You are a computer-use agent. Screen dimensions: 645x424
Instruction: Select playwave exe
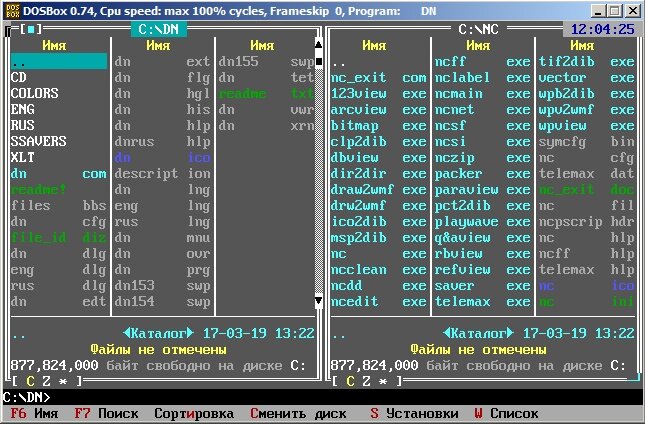(x=483, y=222)
